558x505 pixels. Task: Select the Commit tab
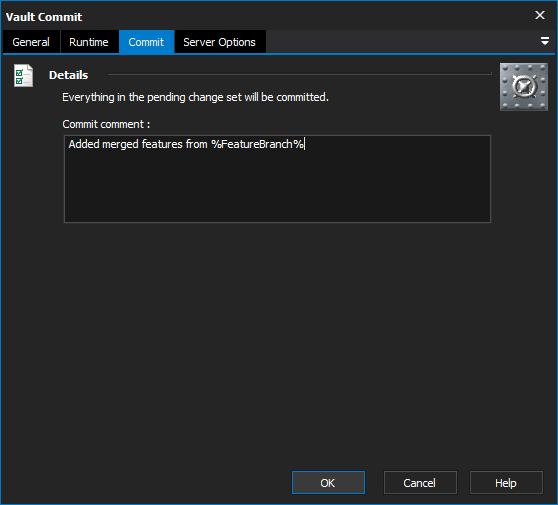click(x=146, y=42)
